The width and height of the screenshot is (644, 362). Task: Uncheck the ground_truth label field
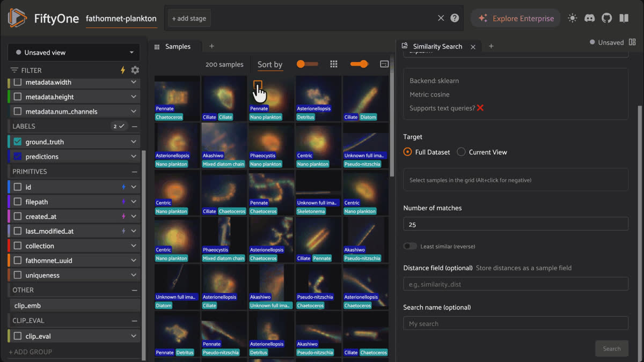coord(18,142)
